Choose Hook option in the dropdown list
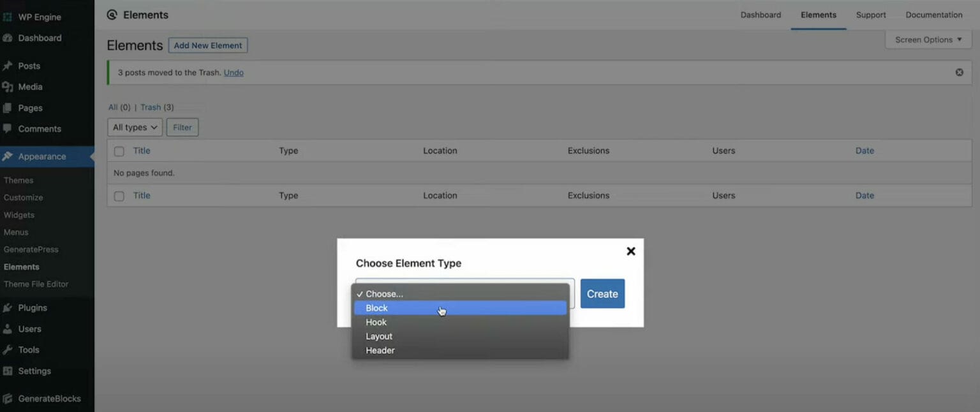Image resolution: width=980 pixels, height=412 pixels. click(376, 322)
